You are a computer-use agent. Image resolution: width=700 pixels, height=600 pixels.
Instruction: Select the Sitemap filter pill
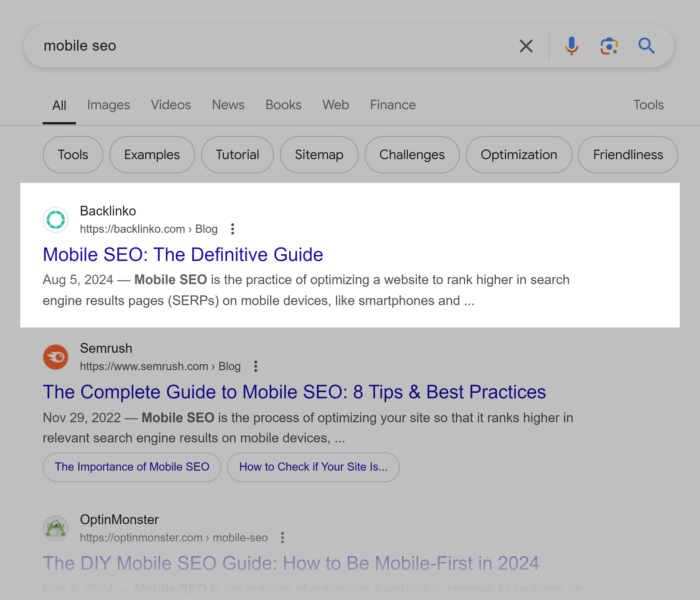coord(318,155)
